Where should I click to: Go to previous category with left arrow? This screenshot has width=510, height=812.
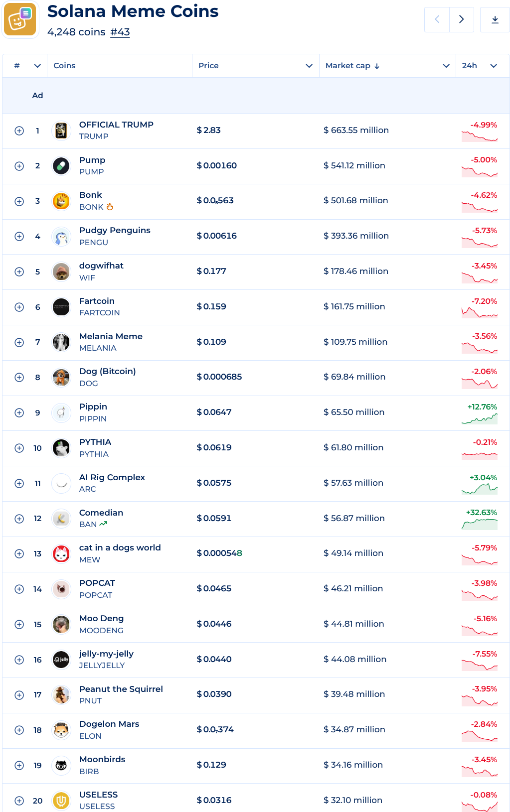pos(437,19)
